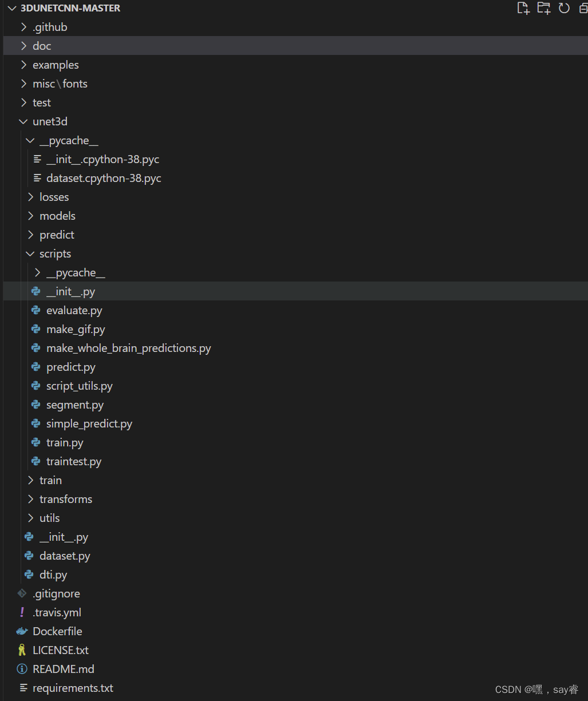Open README.md file
Image resolution: width=588 pixels, height=701 pixels.
[64, 669]
